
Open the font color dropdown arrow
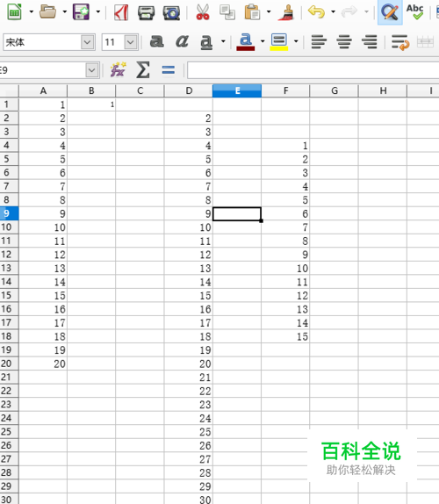point(263,41)
